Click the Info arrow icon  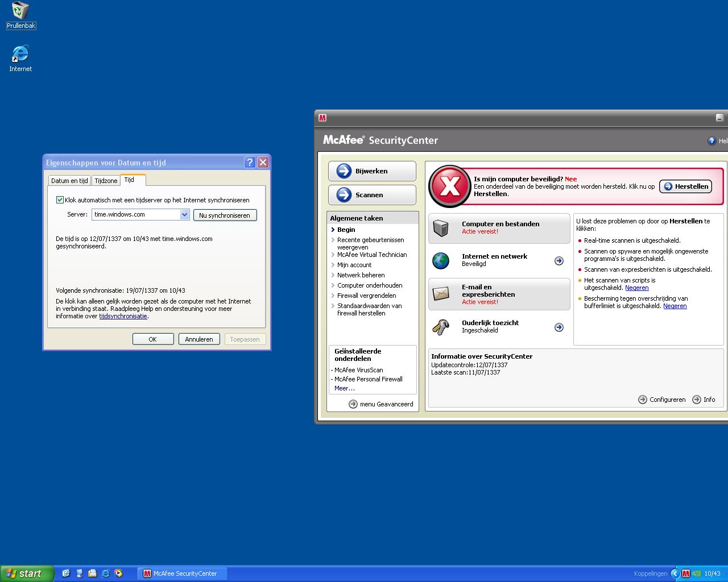[x=697, y=400]
